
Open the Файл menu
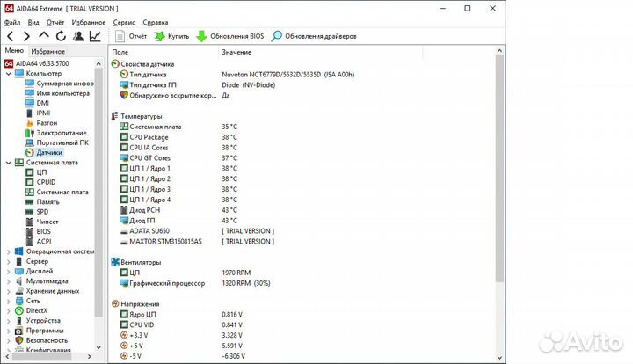point(12,22)
